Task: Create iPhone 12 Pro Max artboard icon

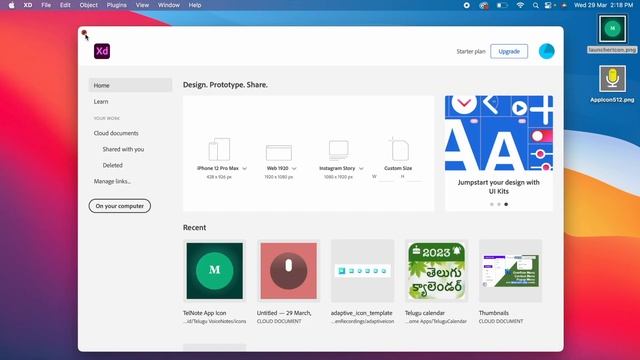Action: 219,149
